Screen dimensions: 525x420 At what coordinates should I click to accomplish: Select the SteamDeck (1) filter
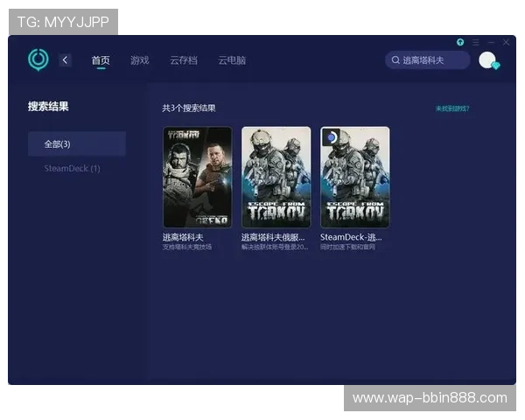point(72,168)
